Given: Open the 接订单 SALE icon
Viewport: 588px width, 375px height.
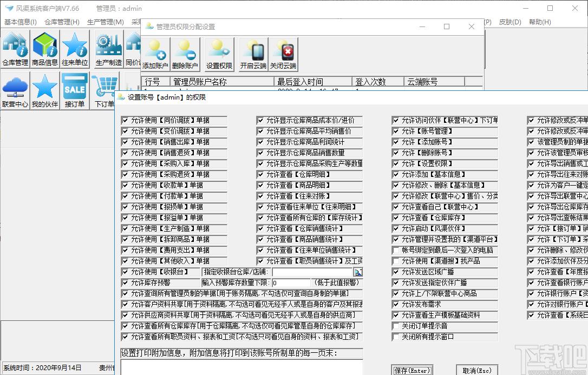Looking at the screenshot, I should pos(75,91).
